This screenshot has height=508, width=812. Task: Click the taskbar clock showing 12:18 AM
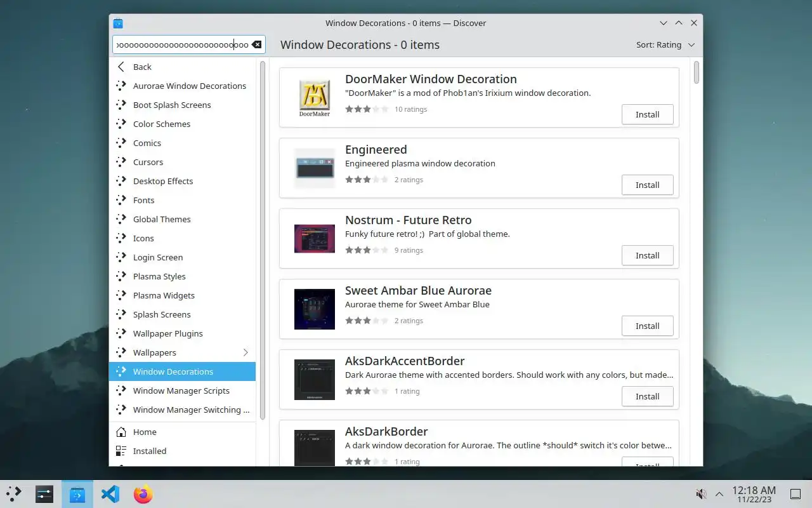754,494
